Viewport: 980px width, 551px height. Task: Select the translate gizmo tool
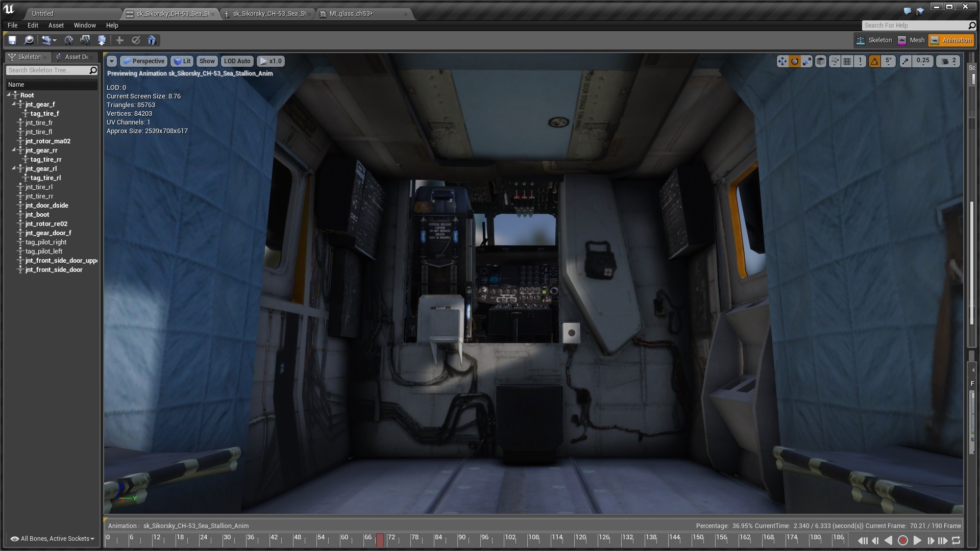782,61
